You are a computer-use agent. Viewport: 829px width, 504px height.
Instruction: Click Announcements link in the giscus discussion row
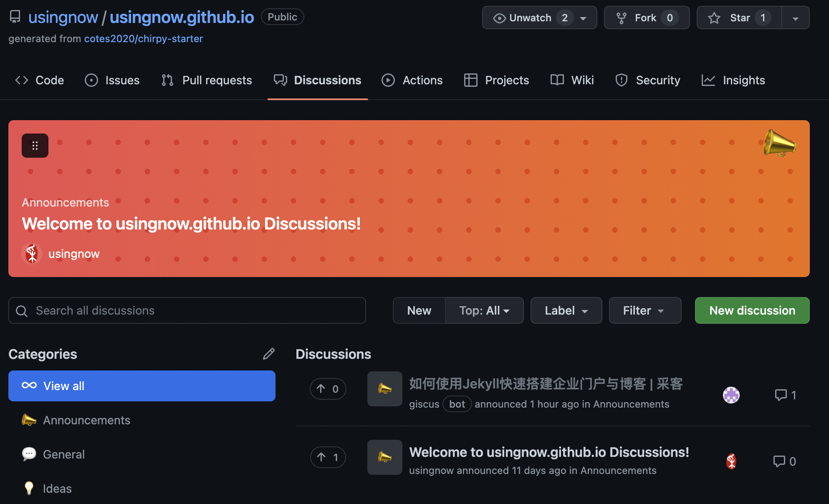(631, 404)
